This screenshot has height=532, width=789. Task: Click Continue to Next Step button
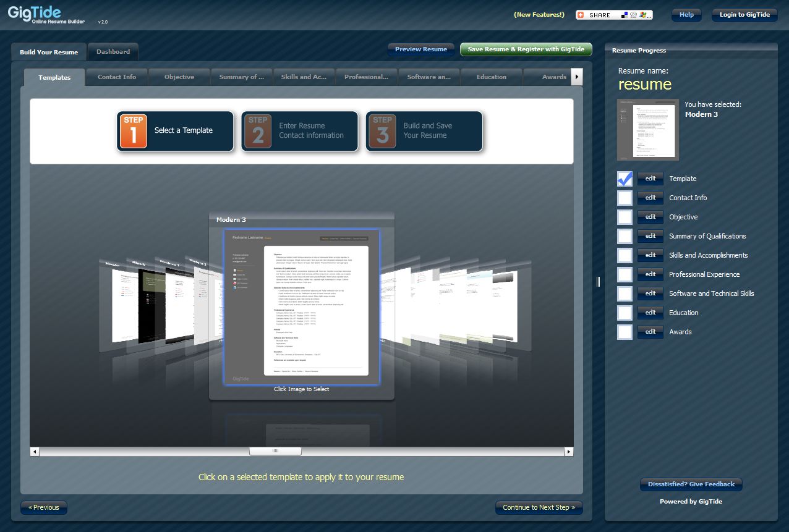(x=539, y=507)
